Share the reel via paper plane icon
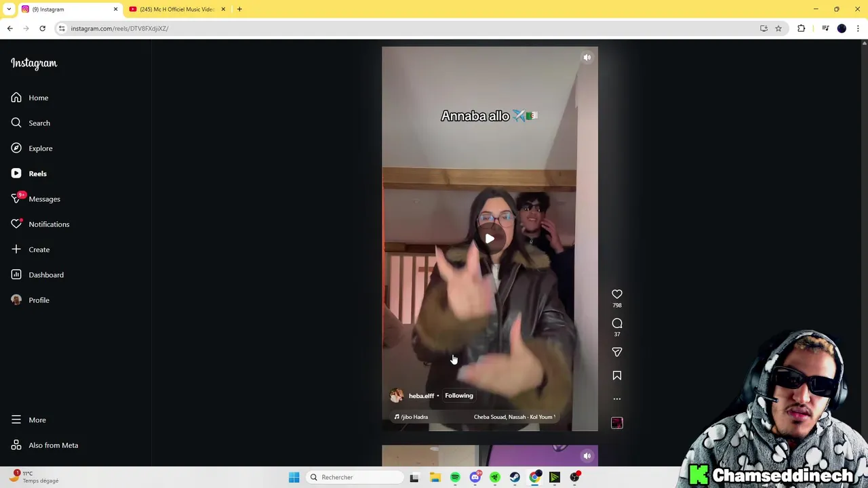This screenshot has width=868, height=488. click(x=617, y=352)
